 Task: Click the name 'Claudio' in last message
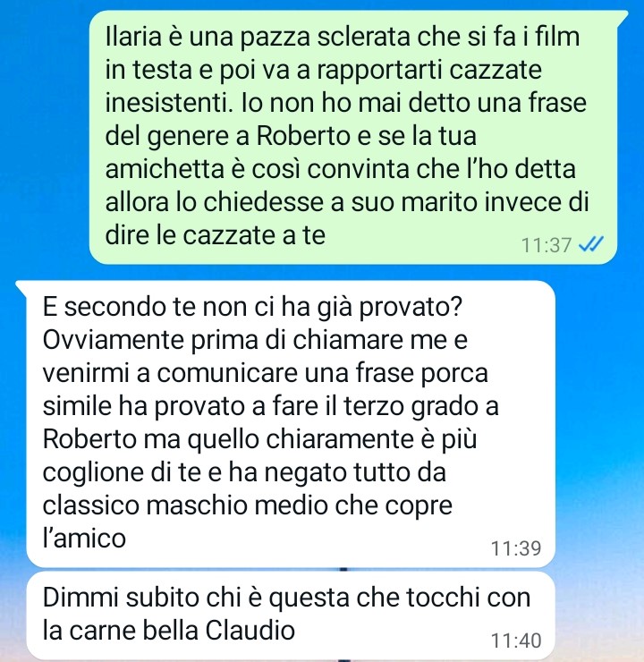pos(250,631)
